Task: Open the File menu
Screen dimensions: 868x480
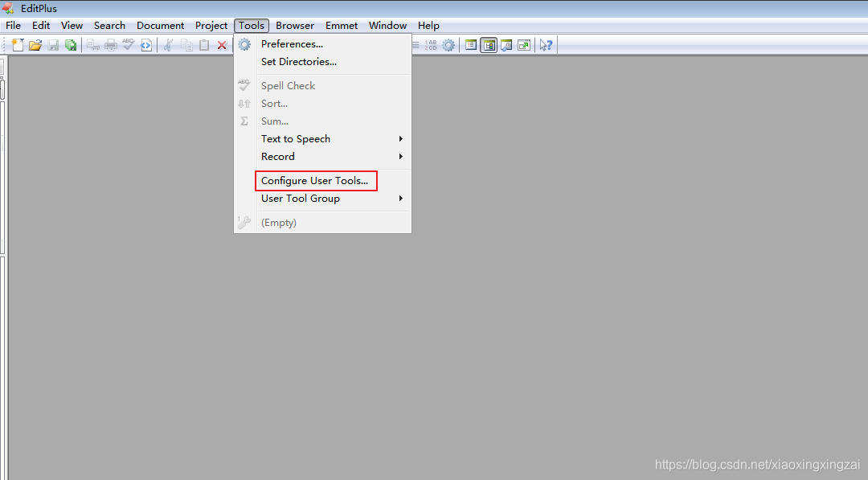Action: point(14,26)
